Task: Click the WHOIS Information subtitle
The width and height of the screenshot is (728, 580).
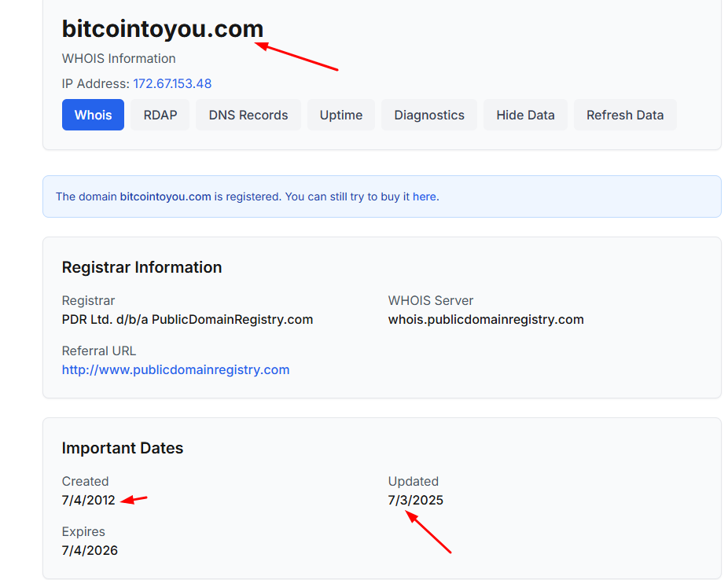Action: coord(119,58)
